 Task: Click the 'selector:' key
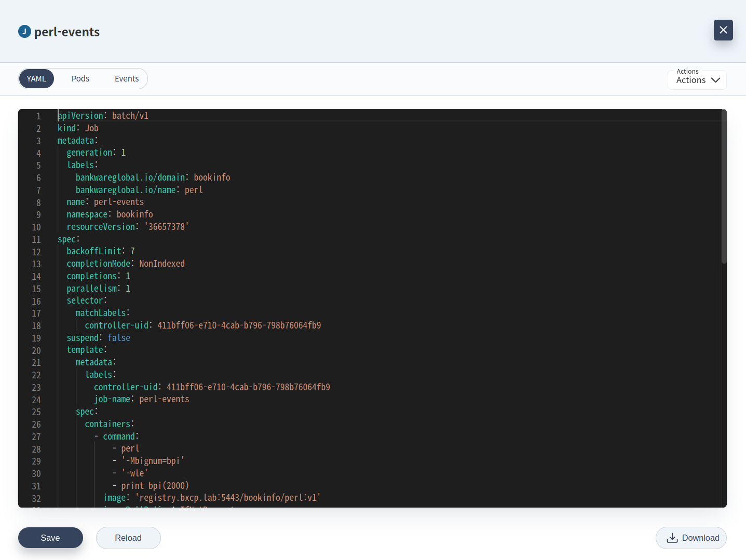point(87,301)
